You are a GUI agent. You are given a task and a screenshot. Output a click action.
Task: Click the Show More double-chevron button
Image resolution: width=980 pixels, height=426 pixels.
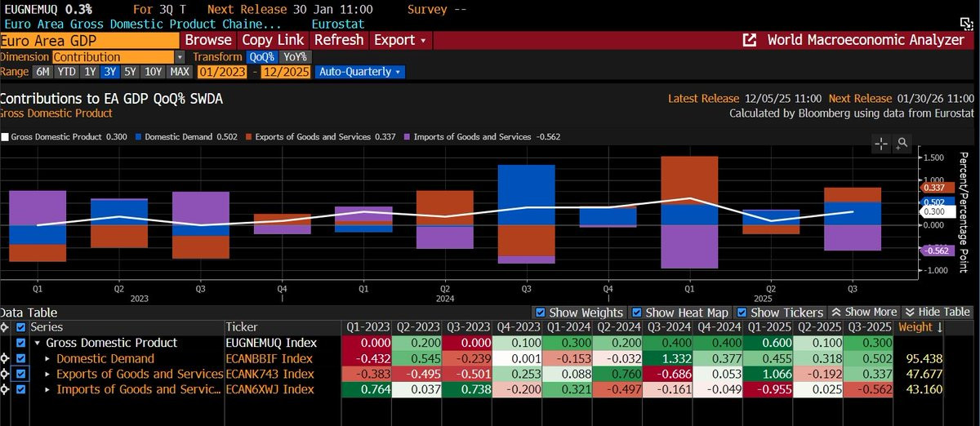click(863, 312)
